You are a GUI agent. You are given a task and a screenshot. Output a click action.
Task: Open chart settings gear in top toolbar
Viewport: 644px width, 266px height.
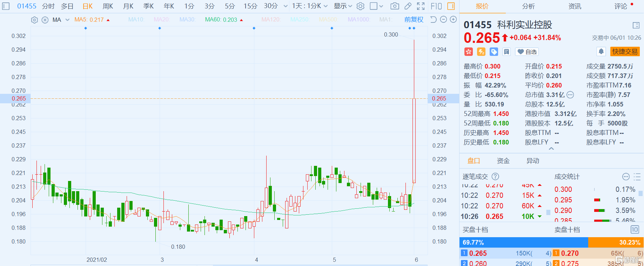[360, 6]
